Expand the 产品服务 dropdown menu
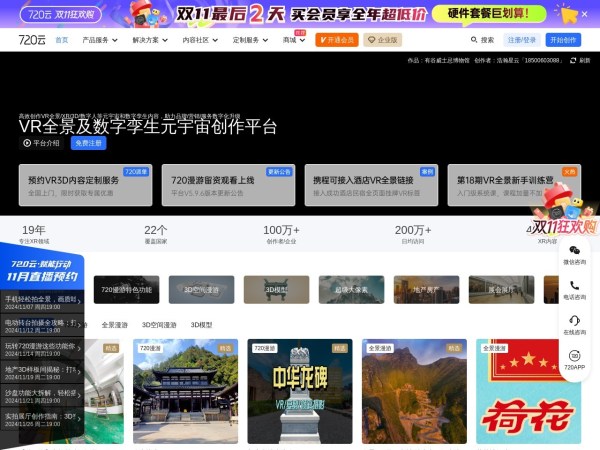Screen dimensions: 600x450 pos(98,40)
